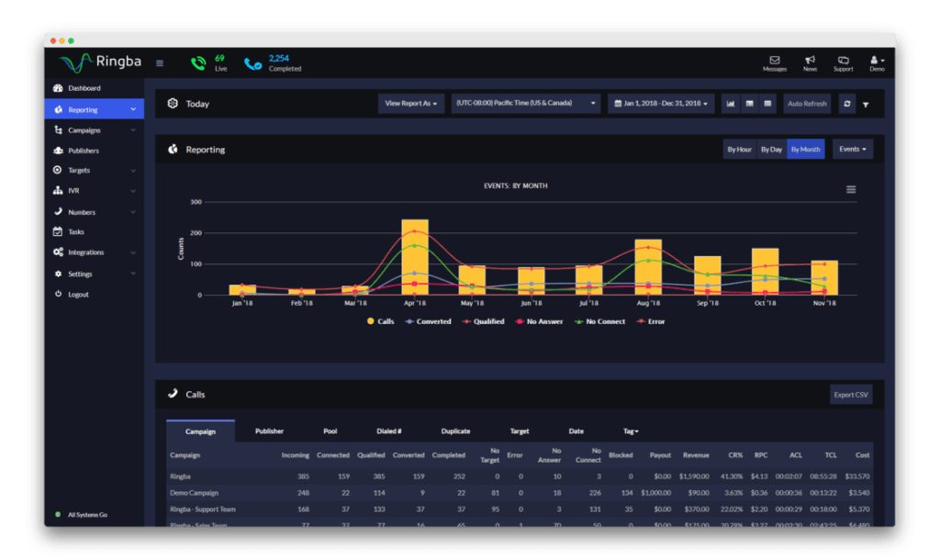Switch to Pool tab
The image size is (940, 560).
point(330,431)
